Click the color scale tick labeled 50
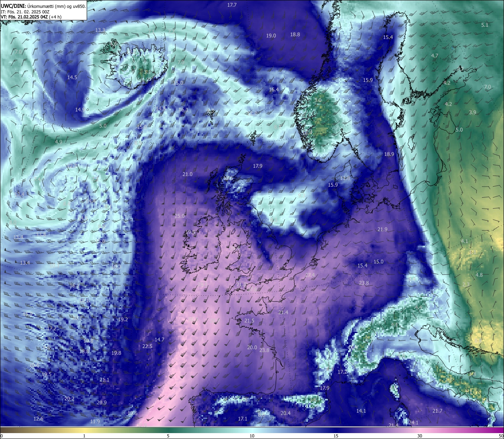Image resolution: width=504 pixels, height=439 pixels. [500, 436]
